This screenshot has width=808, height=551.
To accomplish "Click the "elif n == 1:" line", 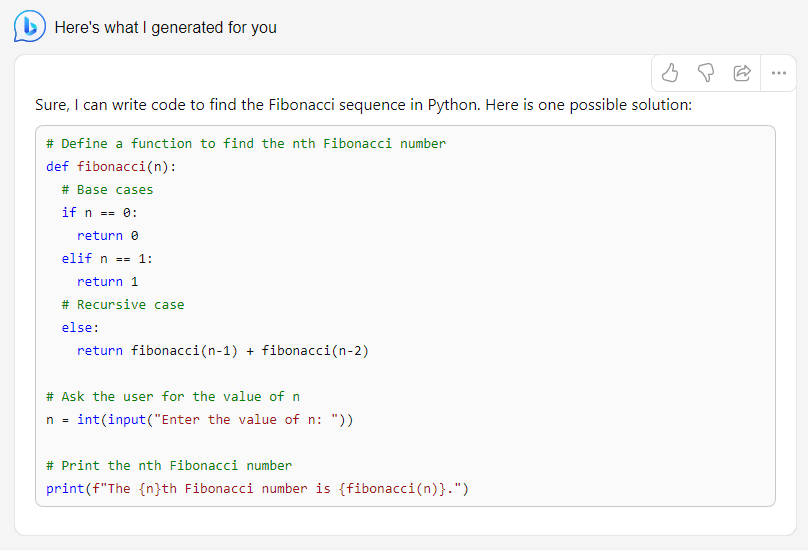I will pyautogui.click(x=107, y=259).
